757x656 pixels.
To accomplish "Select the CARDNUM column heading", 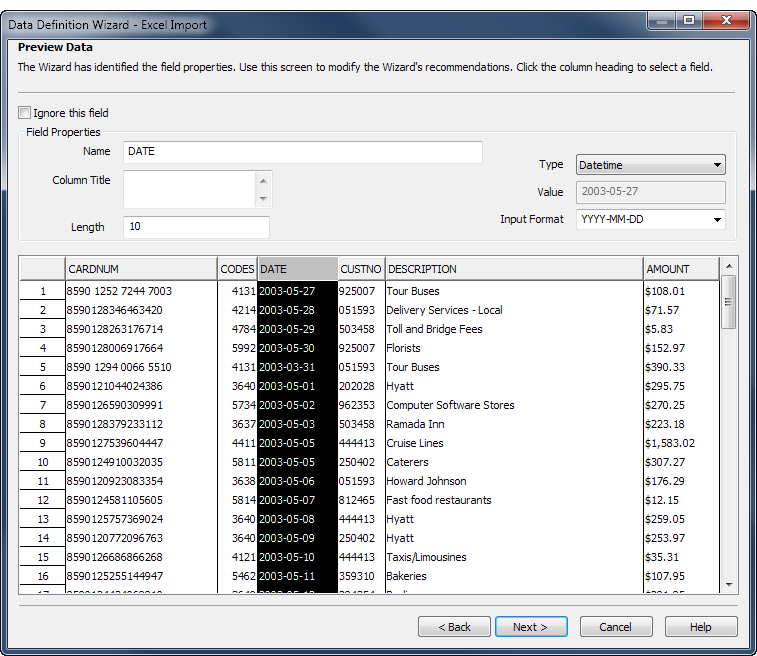I will (x=140, y=269).
